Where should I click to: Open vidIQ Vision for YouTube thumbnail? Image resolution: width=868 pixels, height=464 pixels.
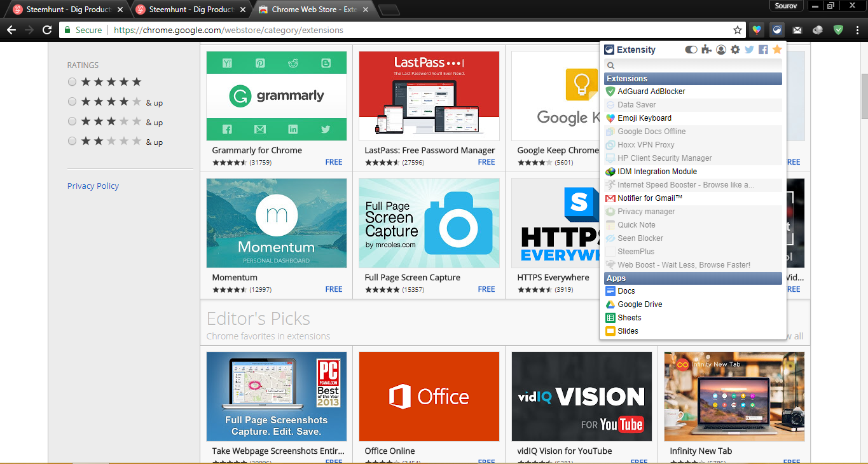[x=582, y=397]
